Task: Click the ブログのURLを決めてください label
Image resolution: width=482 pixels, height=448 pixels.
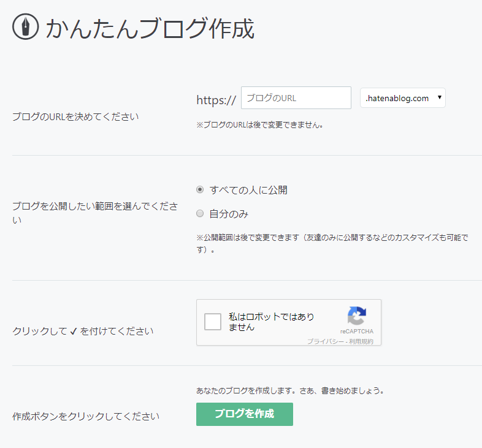Action: click(75, 116)
